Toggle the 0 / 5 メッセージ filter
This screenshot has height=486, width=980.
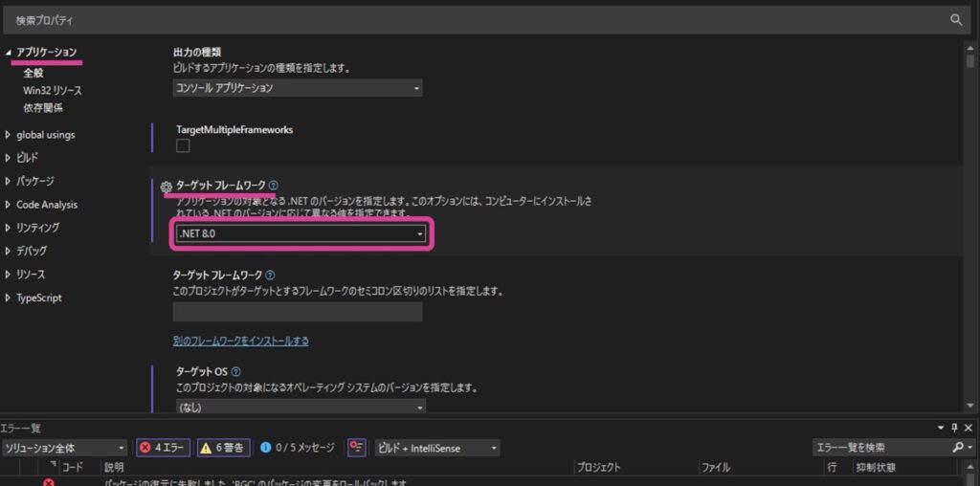[x=297, y=448]
